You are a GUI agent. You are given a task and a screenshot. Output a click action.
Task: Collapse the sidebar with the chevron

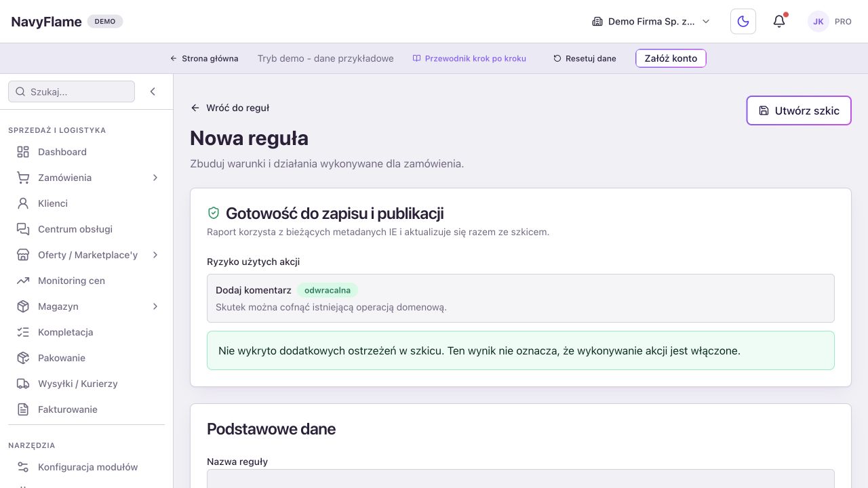tap(153, 91)
